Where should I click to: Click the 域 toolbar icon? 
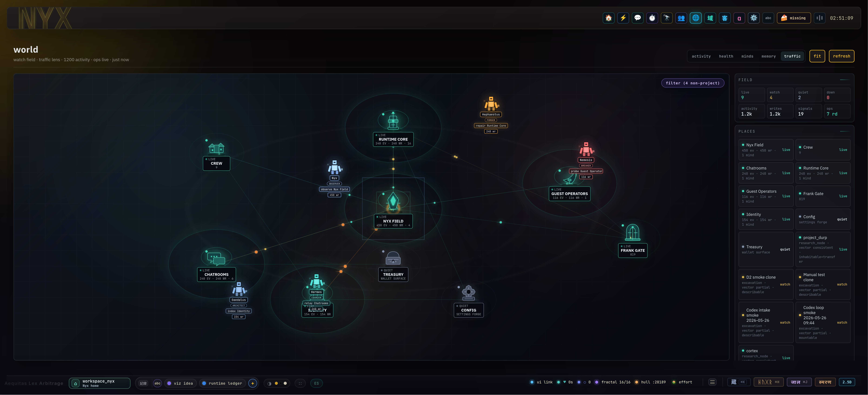tap(710, 18)
